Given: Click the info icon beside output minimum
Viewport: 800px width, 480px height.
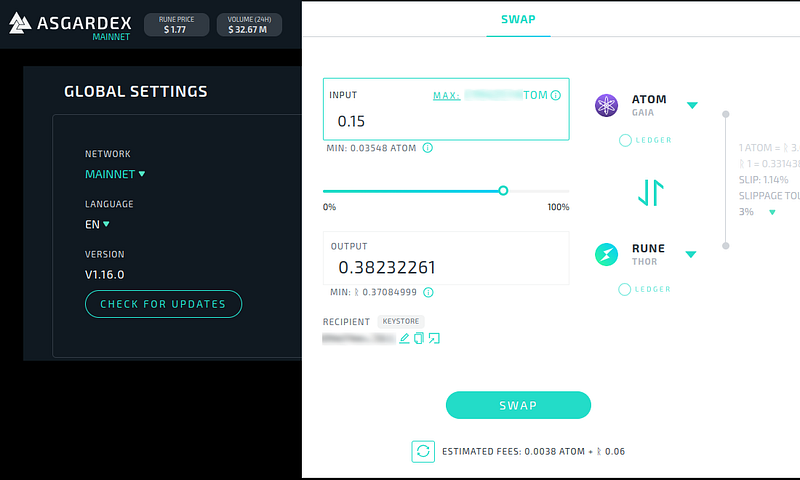Looking at the screenshot, I should click(x=429, y=292).
